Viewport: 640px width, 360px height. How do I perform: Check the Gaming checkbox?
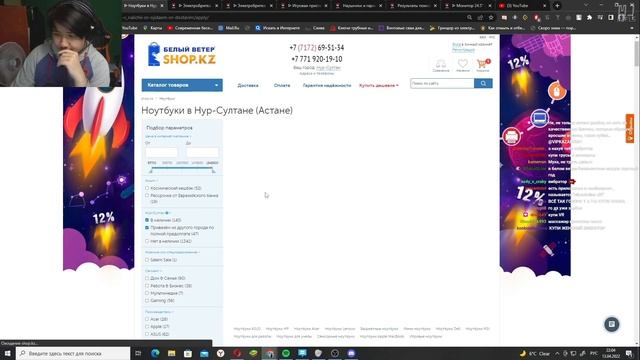[x=147, y=300]
